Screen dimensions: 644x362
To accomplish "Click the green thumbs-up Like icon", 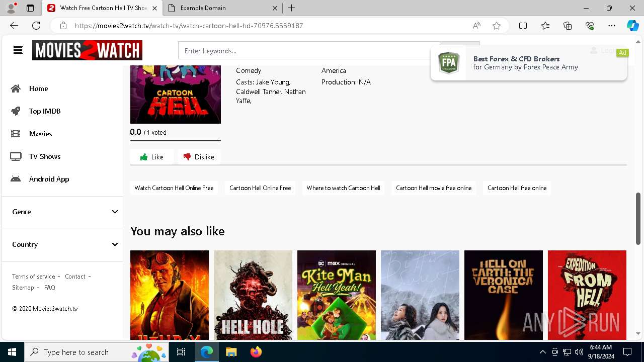I will point(144,157).
